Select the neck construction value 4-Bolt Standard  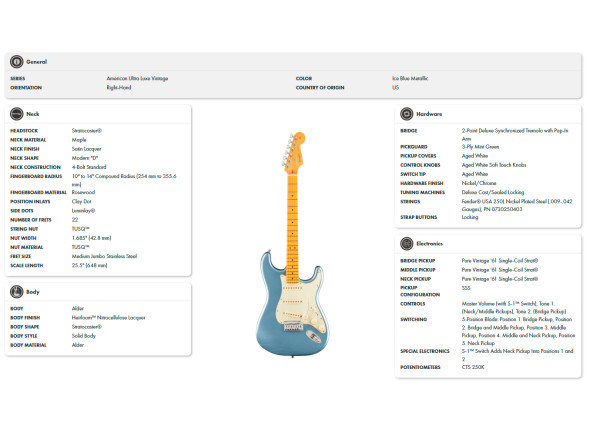(x=89, y=167)
